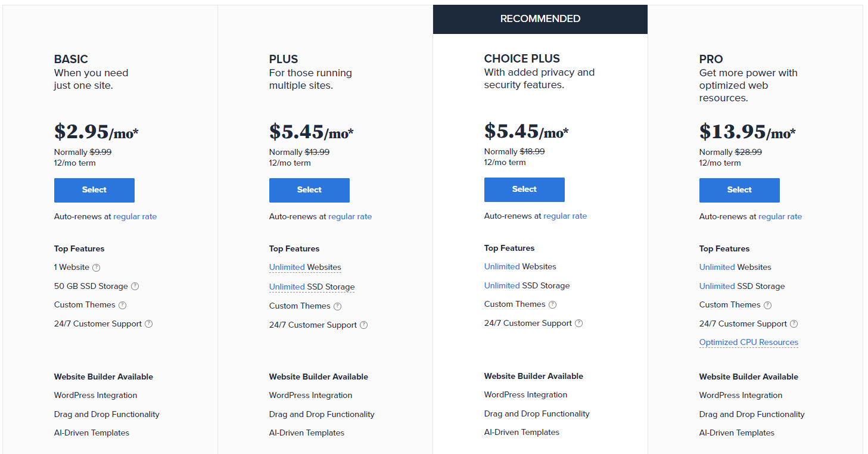Open regular rate link under Basic plan
The image size is (868, 454).
135,217
